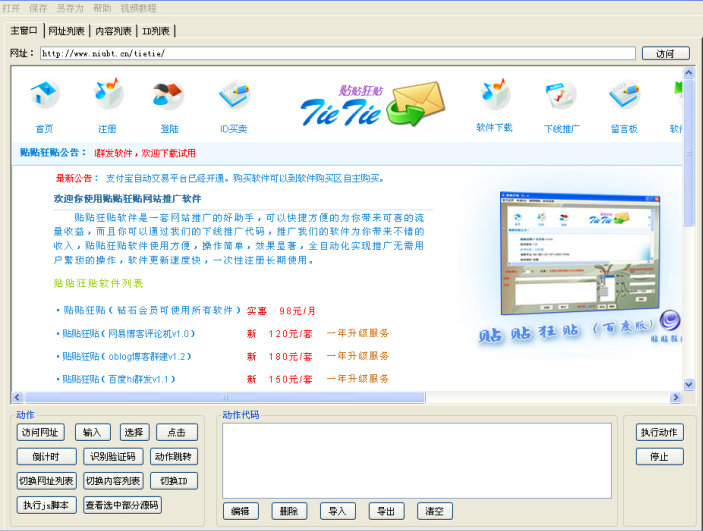Switch to the 网址列表 tab
The image size is (703, 531).
(68, 32)
